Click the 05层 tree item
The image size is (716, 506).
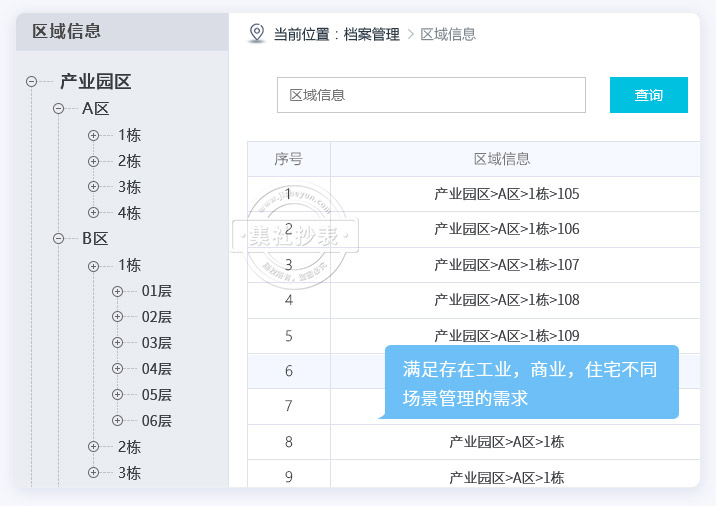click(x=156, y=395)
